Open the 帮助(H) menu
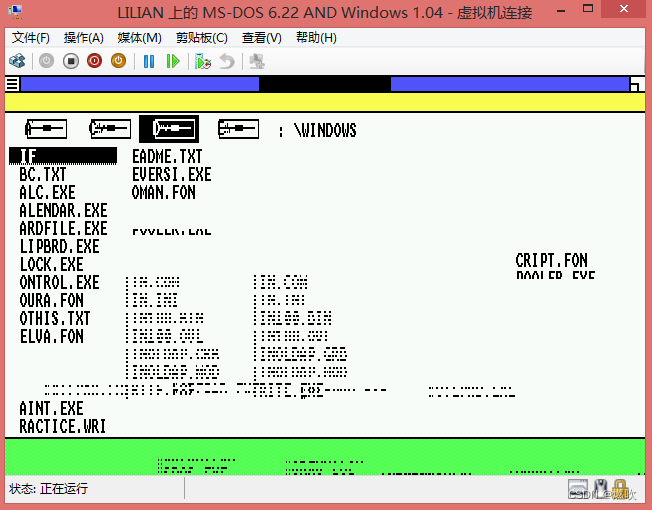 pos(316,38)
